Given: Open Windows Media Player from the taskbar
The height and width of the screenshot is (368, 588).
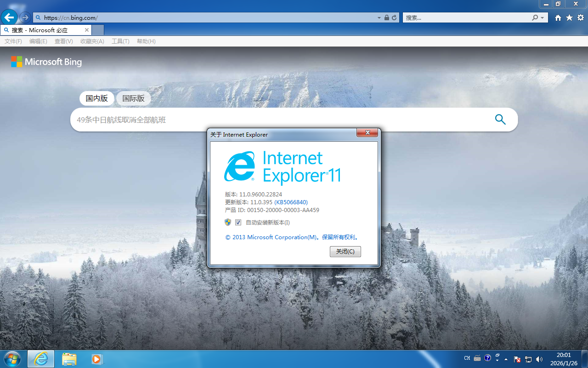Looking at the screenshot, I should 96,359.
